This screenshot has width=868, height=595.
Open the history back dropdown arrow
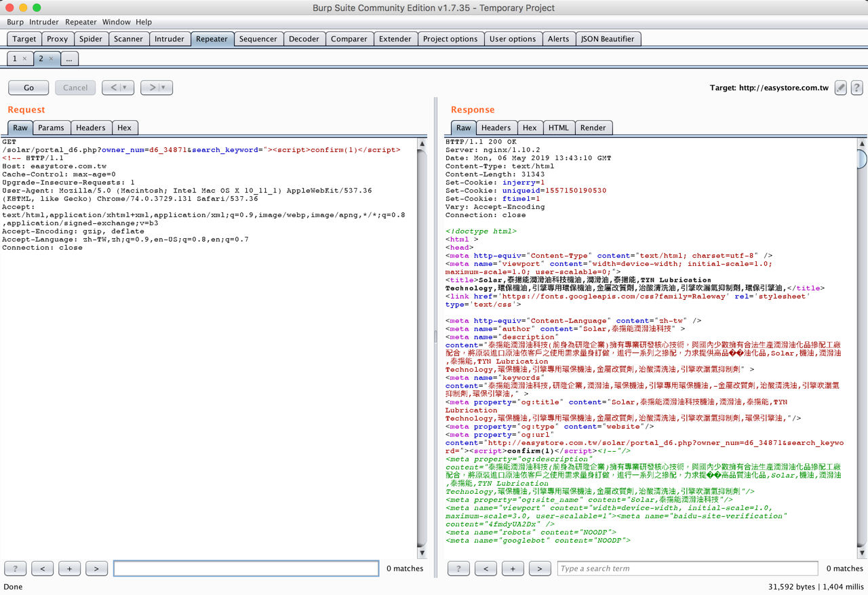coord(125,88)
